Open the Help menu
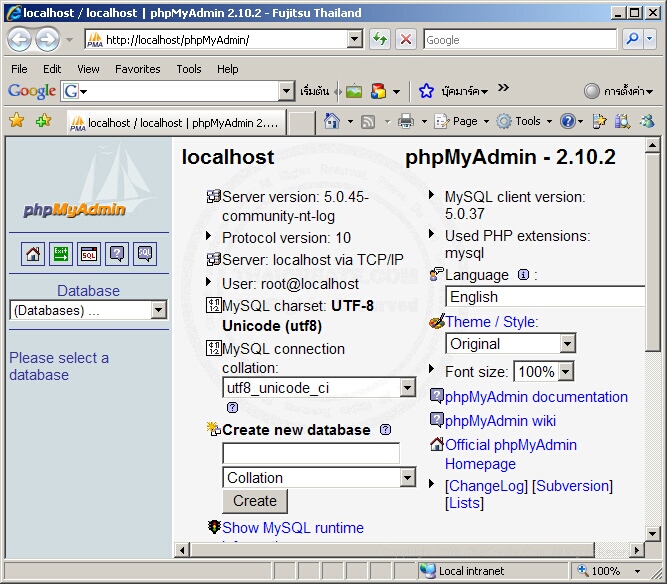Image resolution: width=667 pixels, height=584 pixels. point(228,68)
